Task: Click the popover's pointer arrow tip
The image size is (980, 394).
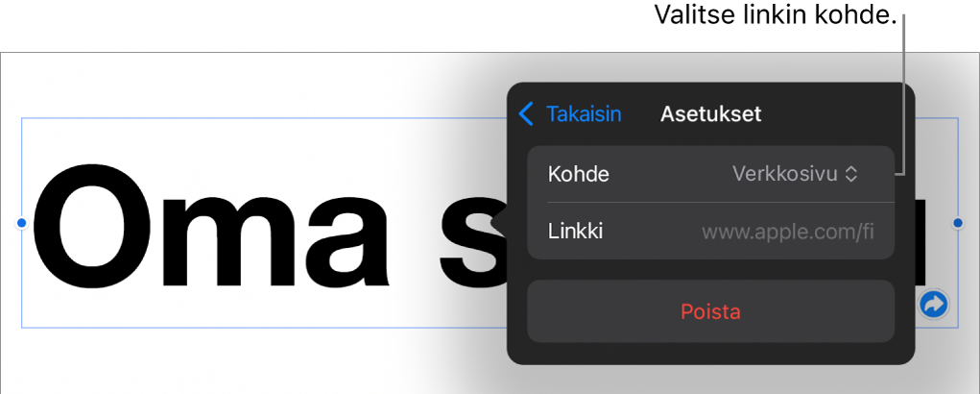Action: click(x=495, y=224)
